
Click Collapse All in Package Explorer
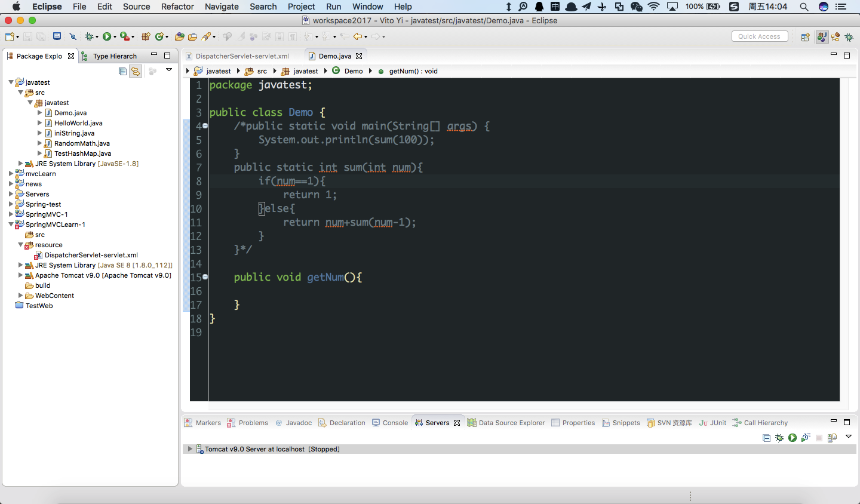(x=122, y=71)
